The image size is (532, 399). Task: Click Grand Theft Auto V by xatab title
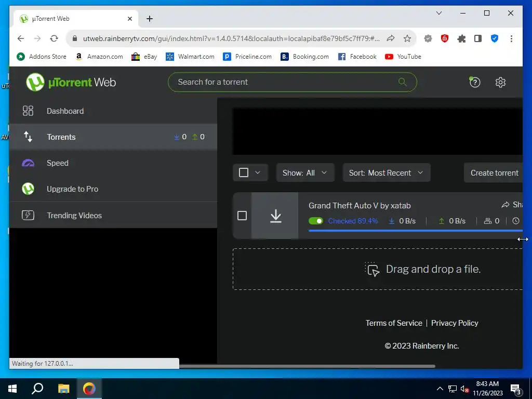[x=360, y=206]
